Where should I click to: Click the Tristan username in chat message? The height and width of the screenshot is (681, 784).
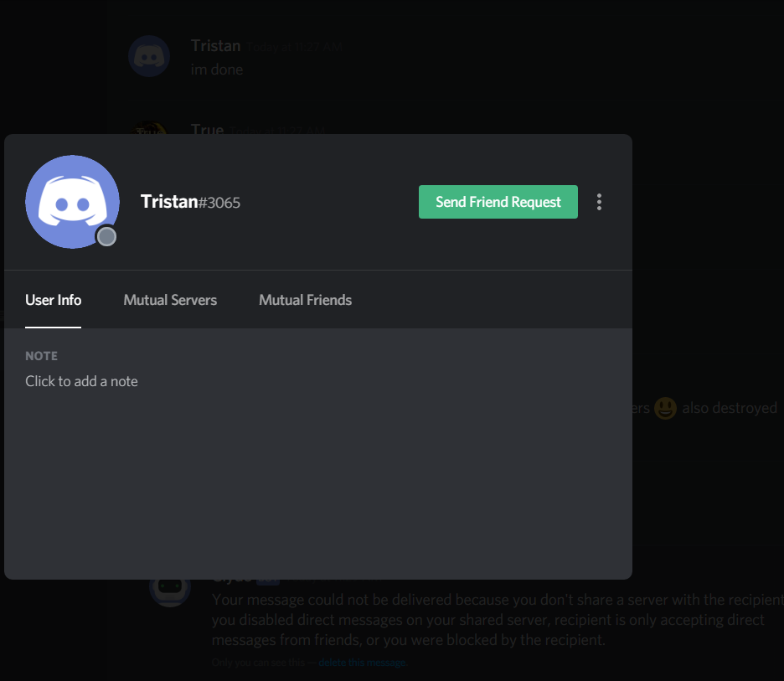[215, 46]
